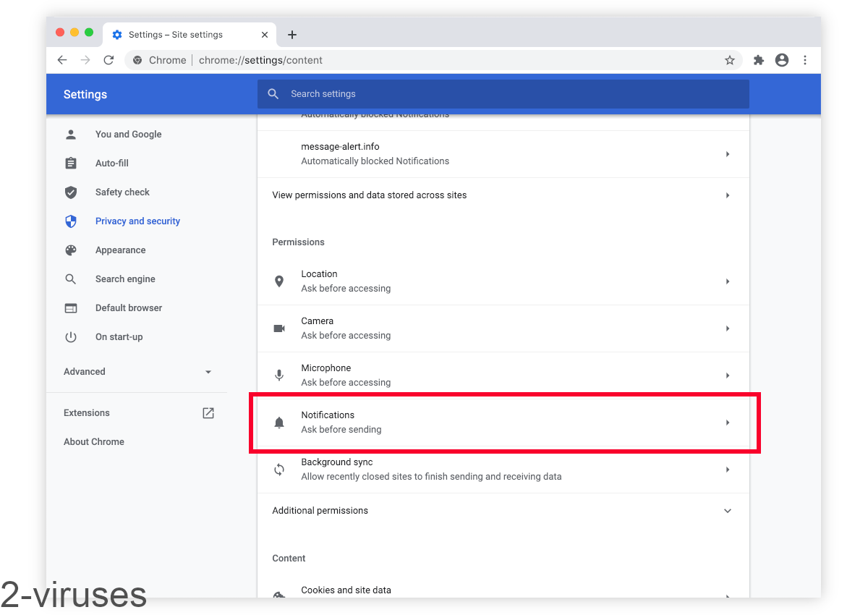Open Location permission arrow
868x615 pixels.
[728, 281]
